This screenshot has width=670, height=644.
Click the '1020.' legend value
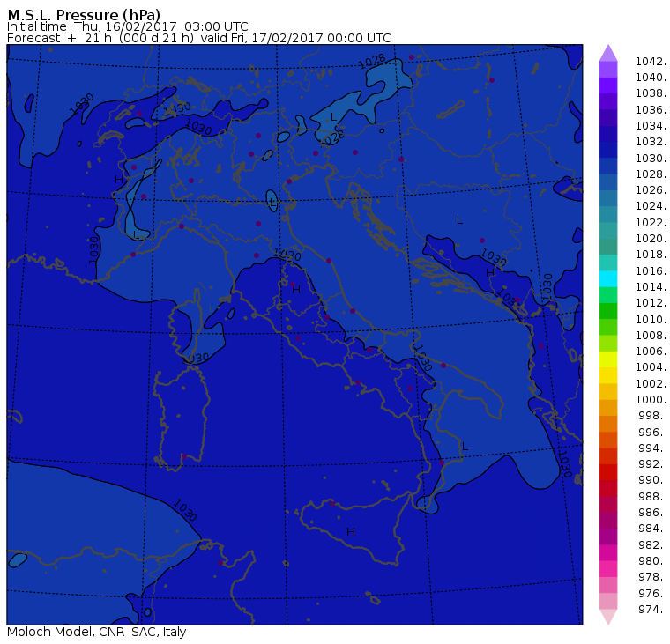pos(651,238)
